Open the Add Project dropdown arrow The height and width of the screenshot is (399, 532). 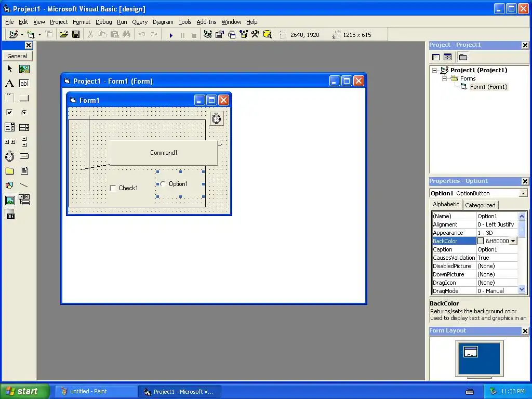coord(22,35)
